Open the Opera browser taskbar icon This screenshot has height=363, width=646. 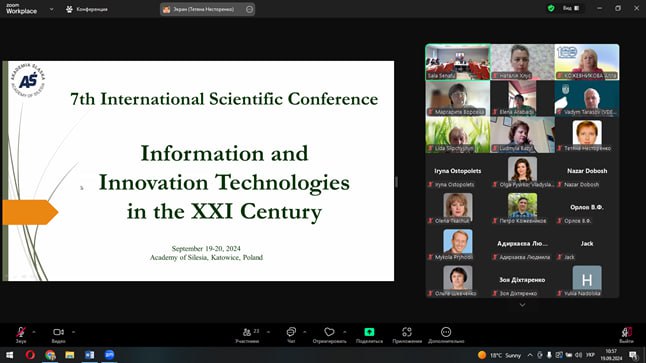coord(30,355)
